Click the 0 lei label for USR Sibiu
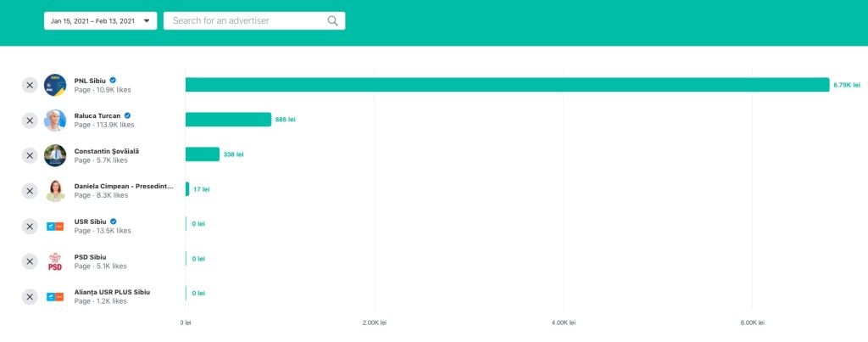Screen dimensions: 868x342 tap(198, 224)
